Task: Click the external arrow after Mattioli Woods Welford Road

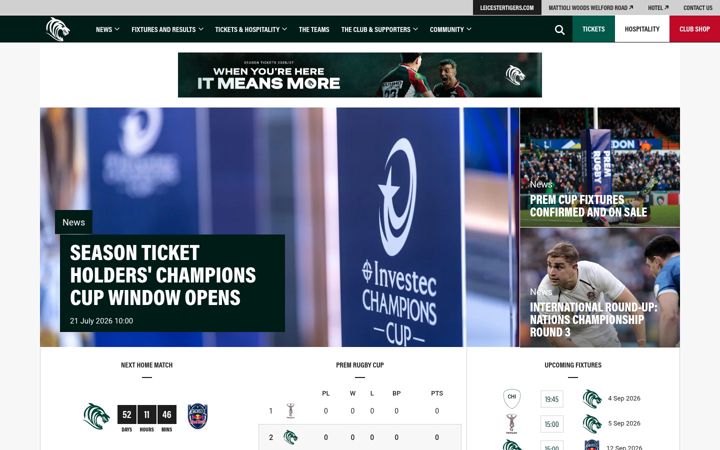Action: point(631,8)
